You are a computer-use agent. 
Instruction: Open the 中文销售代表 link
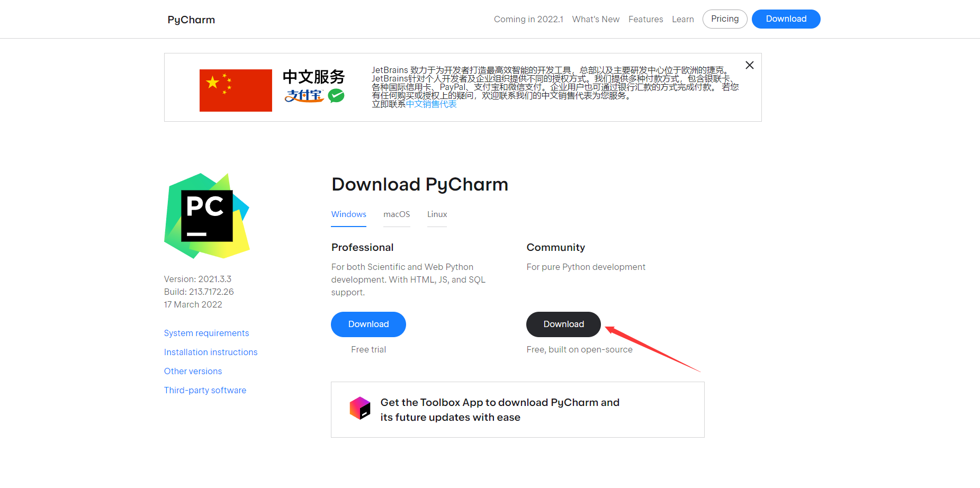coord(431,104)
